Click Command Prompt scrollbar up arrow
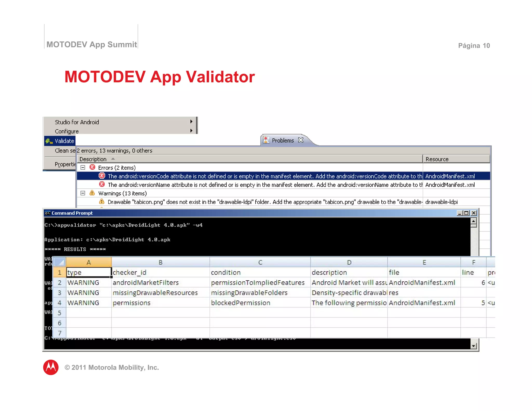The width and height of the screenshot is (532, 411). pyautogui.click(x=474, y=221)
